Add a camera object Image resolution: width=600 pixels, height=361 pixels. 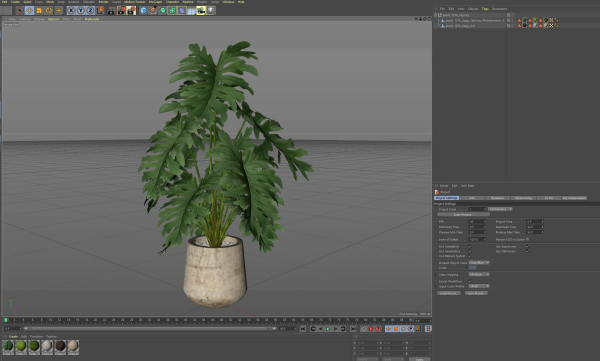click(201, 11)
